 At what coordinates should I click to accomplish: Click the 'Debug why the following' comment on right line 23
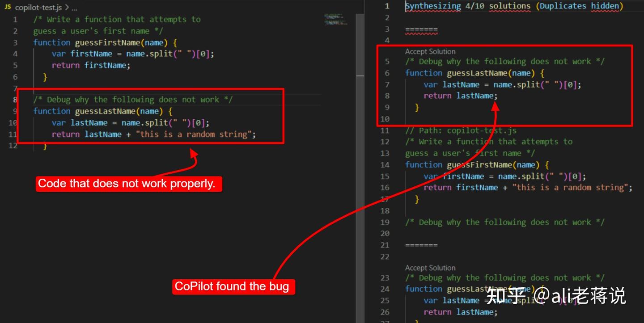[x=505, y=278]
